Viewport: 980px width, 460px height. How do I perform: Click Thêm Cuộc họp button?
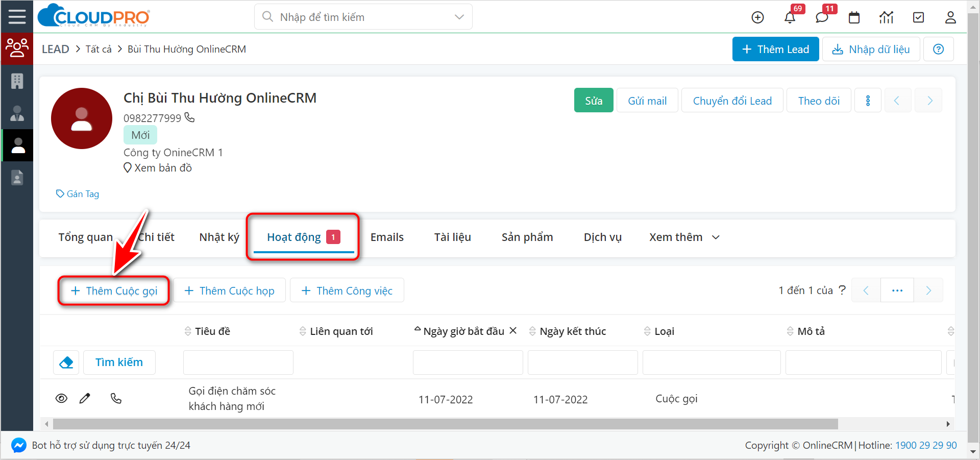[229, 290]
